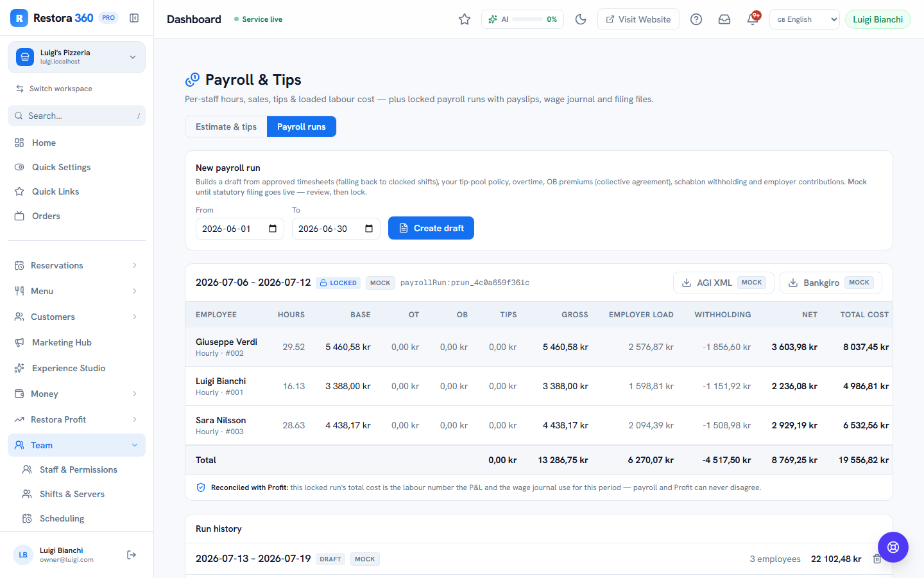Open the inbox tray icon
Image resolution: width=924 pixels, height=578 pixels.
pos(724,19)
